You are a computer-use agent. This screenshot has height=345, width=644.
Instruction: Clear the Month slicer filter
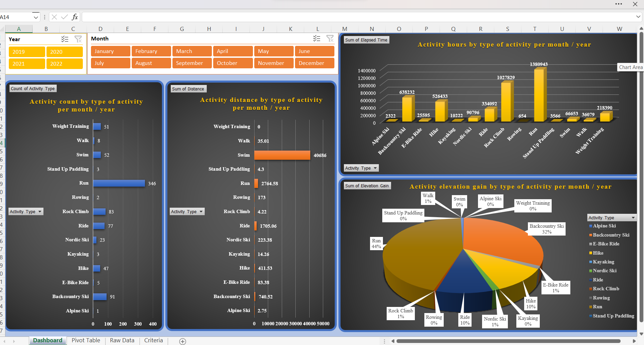click(330, 39)
